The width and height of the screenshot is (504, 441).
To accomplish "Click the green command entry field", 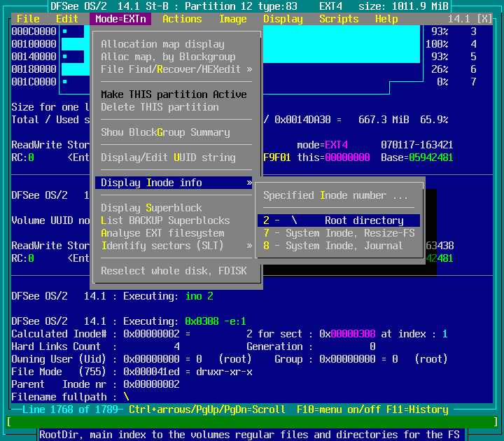I will (x=252, y=422).
